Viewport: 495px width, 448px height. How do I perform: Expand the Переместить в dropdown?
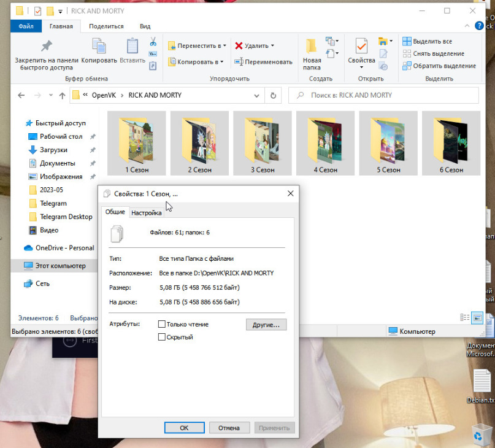224,45
